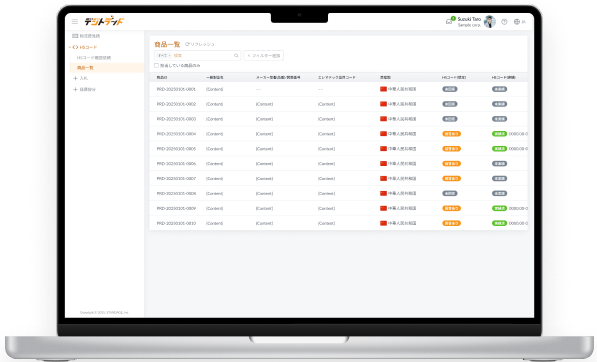Click the orange status badge in row ending 0009
The width and height of the screenshot is (597, 362).
[451, 208]
